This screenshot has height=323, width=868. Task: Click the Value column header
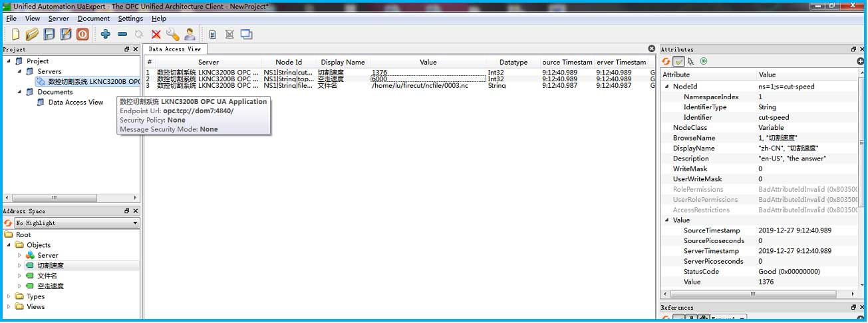(x=428, y=62)
